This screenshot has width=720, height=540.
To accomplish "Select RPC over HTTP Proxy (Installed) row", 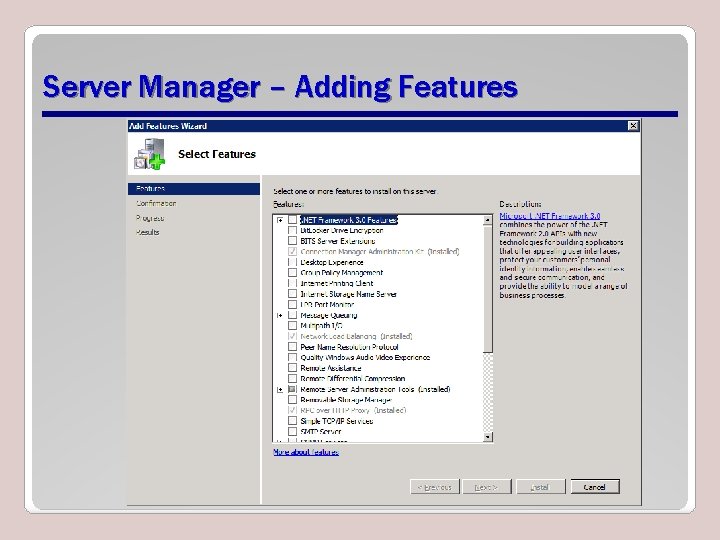I will [353, 410].
